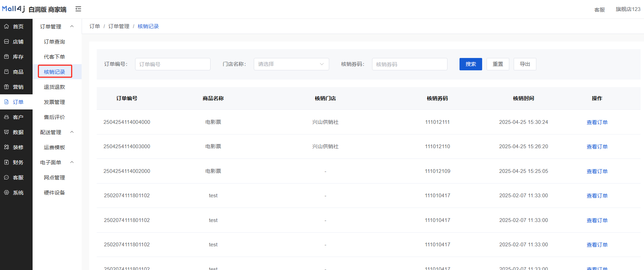The height and width of the screenshot is (270, 644).
Task: Select 核销记录 in the submenu
Action: click(55, 72)
